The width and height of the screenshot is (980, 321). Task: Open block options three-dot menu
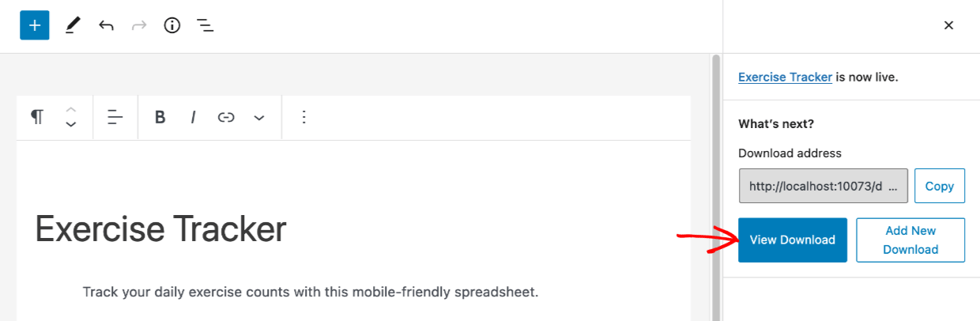(x=304, y=117)
